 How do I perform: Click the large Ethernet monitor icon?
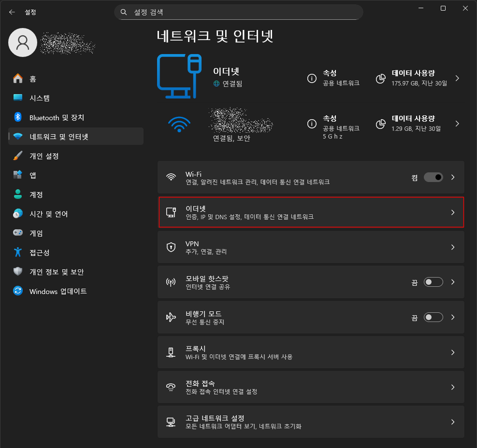(179, 76)
